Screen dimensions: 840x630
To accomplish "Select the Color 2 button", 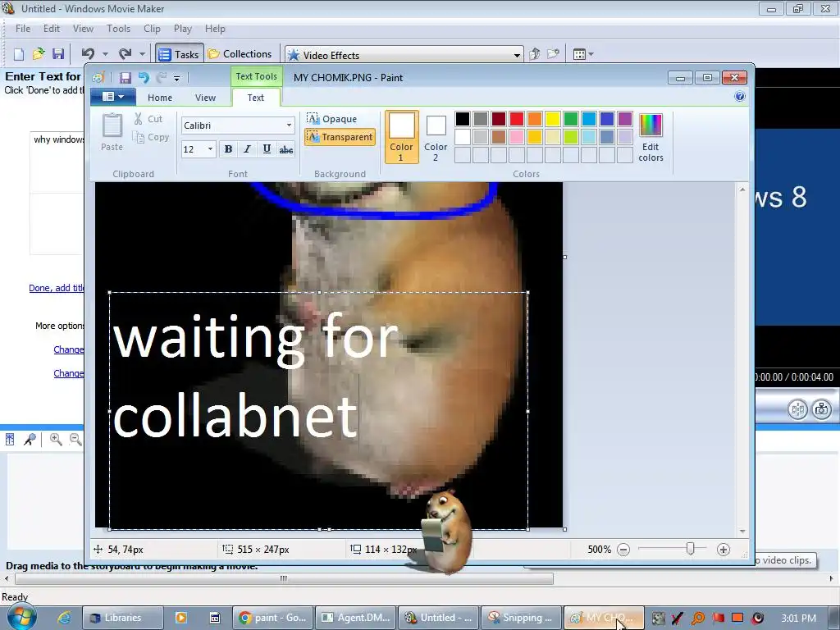I will coord(436,137).
